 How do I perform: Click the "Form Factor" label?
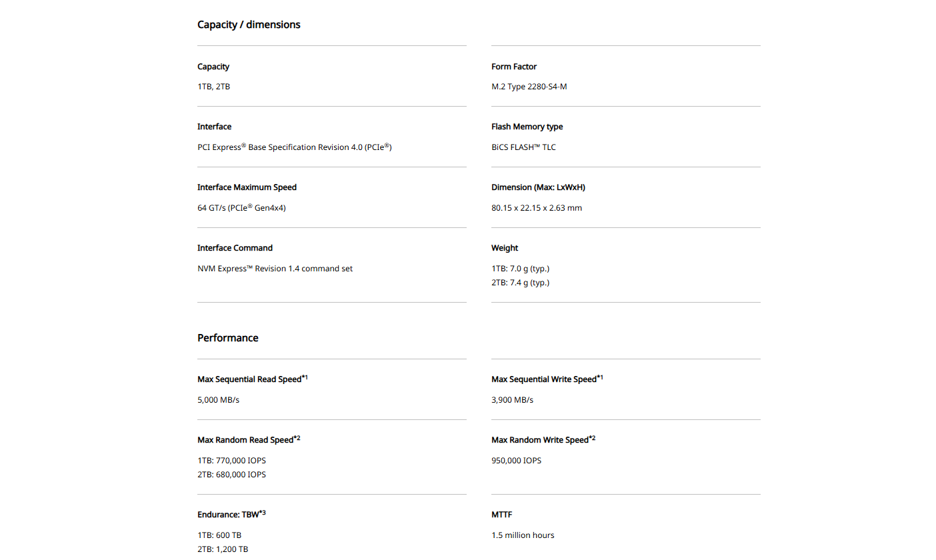(x=513, y=67)
